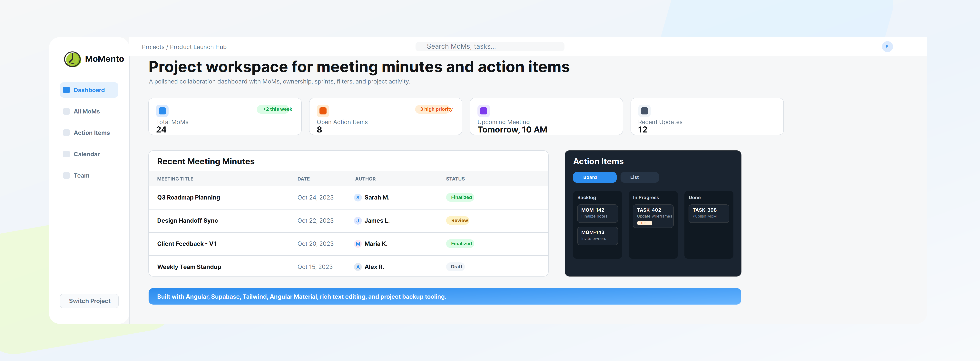
Task: Open the user avatar F in header
Action: 887,47
